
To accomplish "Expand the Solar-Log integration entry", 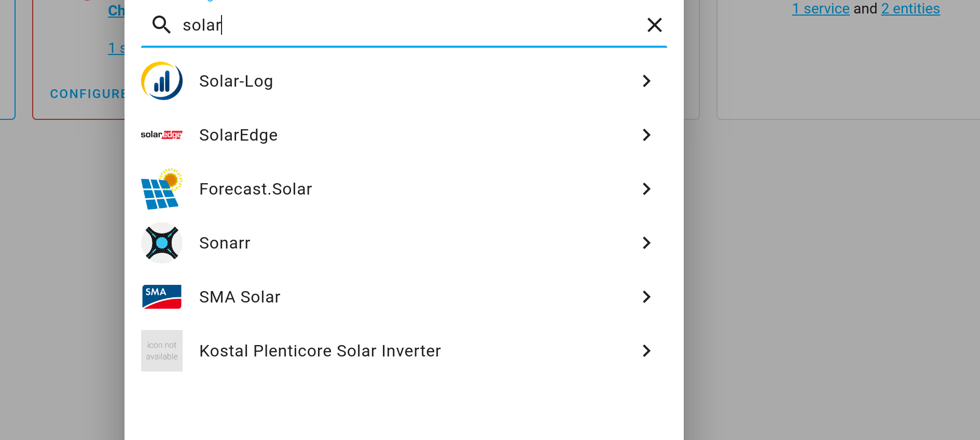I will [646, 81].
